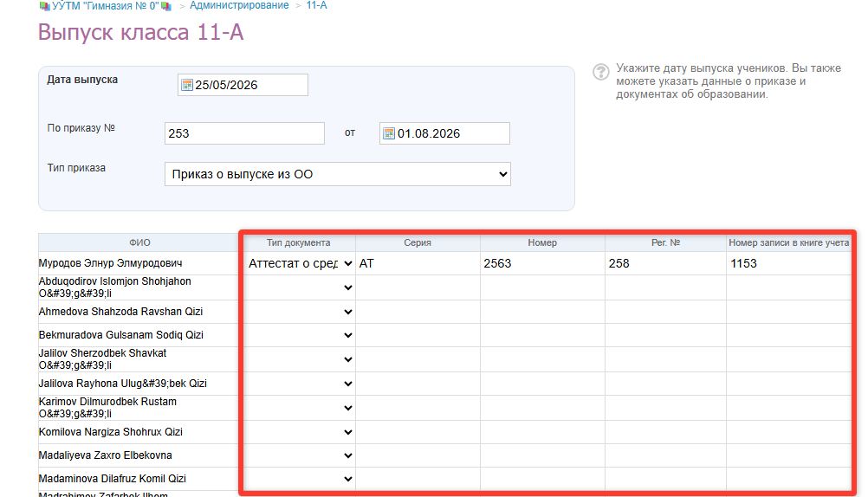This screenshot has width=868, height=497.
Task: Click Серия field for Madaliyeva Zaxro
Action: tap(418, 455)
